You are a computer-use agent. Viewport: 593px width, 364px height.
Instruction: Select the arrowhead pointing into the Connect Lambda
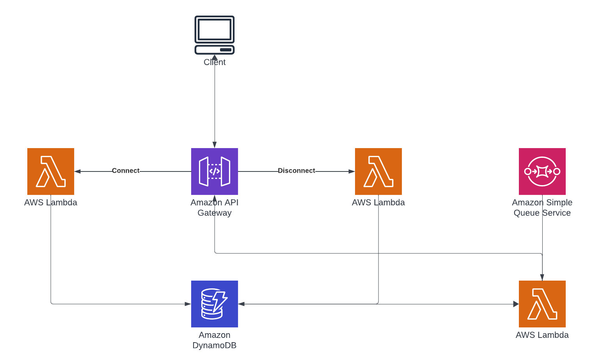point(77,171)
